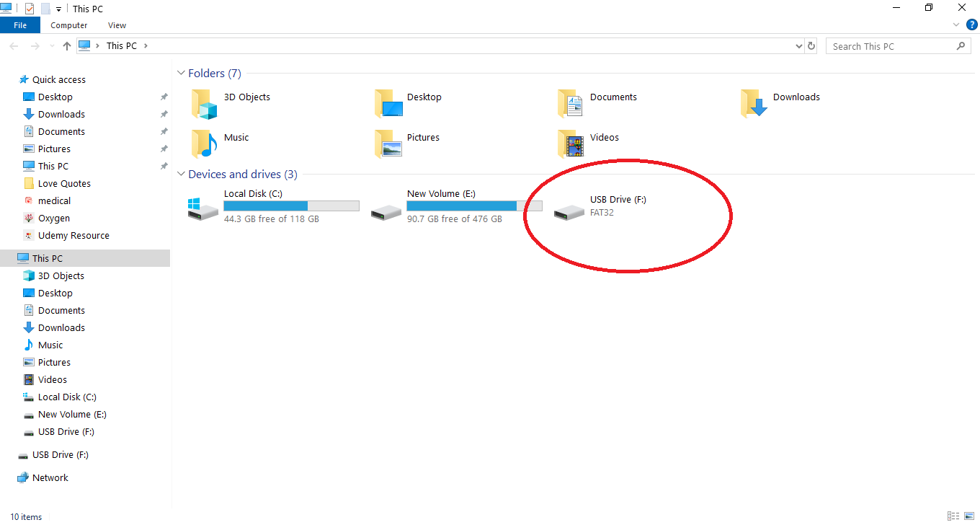Switch to large icons view in status bar
980x525 pixels.
(968, 516)
